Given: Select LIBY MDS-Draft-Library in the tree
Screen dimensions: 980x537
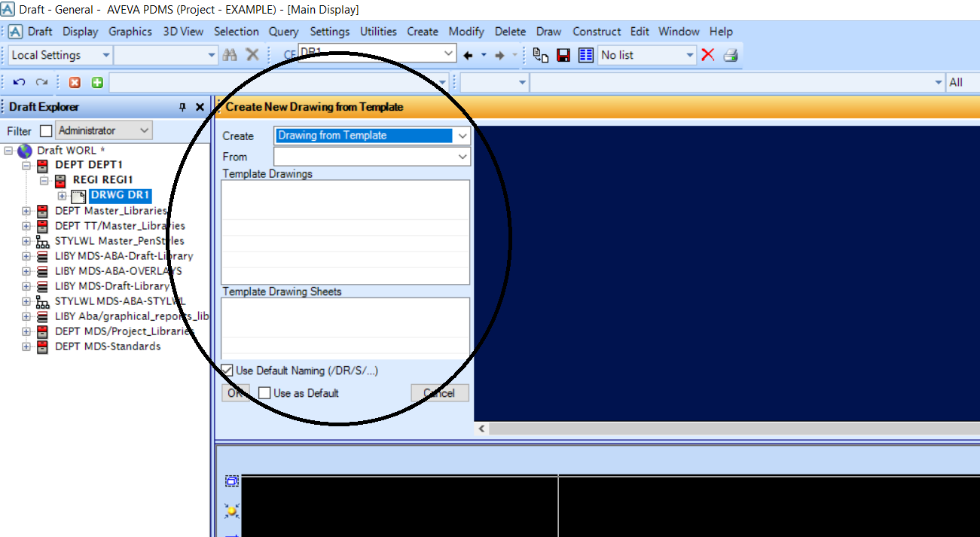Looking at the screenshot, I should 112,286.
